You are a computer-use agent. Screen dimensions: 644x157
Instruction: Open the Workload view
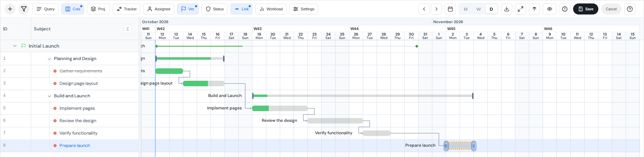(271, 9)
